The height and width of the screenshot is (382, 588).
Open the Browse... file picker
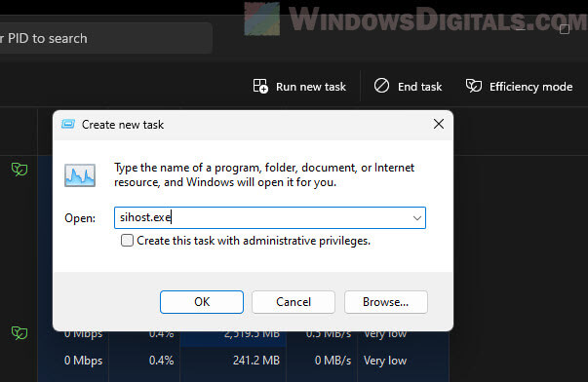[x=385, y=302]
